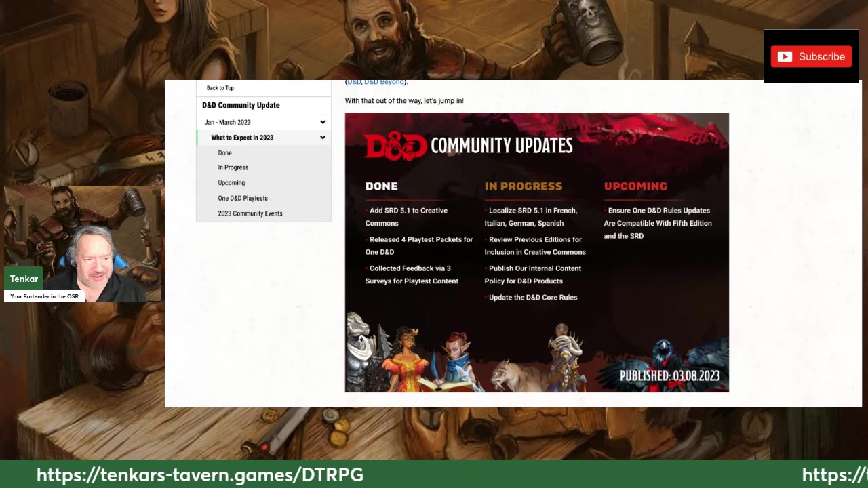The height and width of the screenshot is (488, 868).
Task: Go to the Done section link
Action: point(225,153)
